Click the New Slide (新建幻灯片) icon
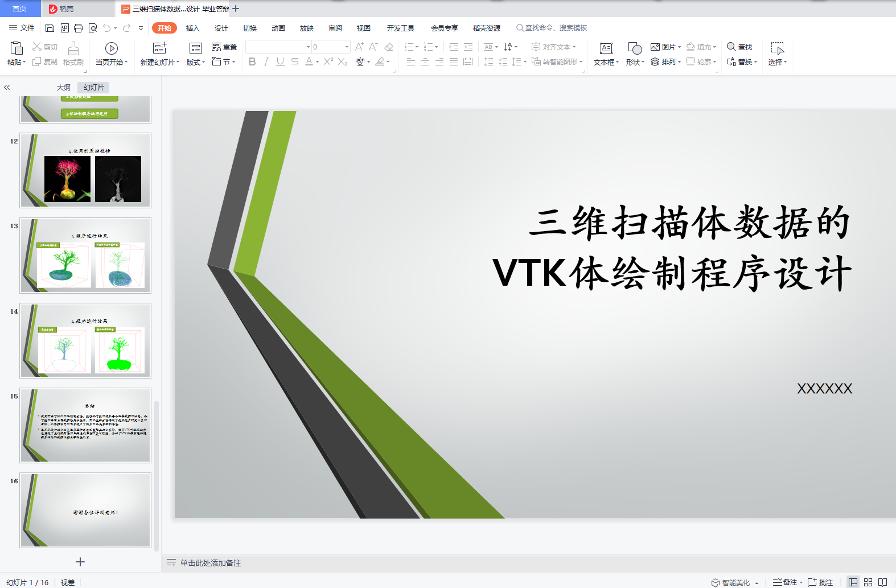This screenshot has width=896, height=588. 159,48
